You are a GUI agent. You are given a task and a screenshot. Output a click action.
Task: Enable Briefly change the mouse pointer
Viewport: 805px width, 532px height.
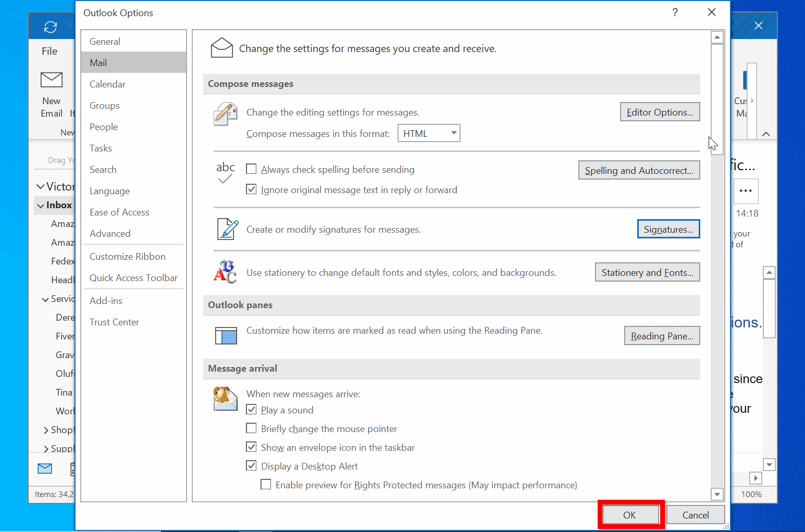tap(251, 428)
